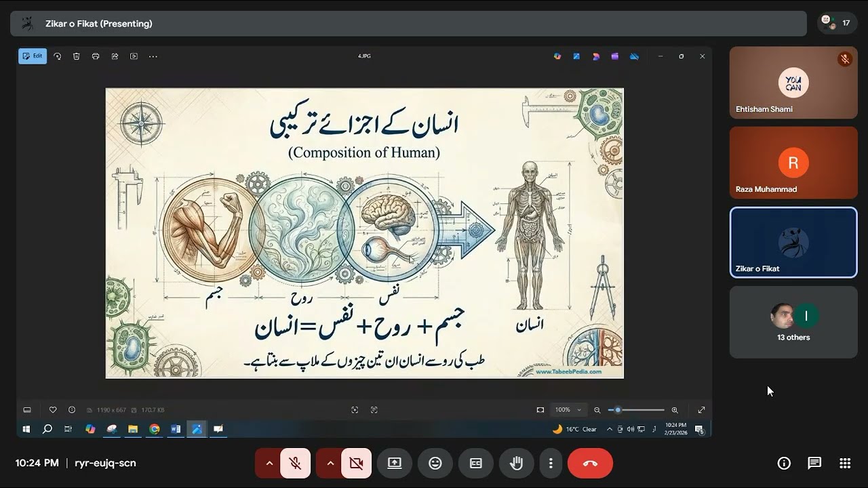
Task: Show file info with the info icon
Action: tap(72, 410)
